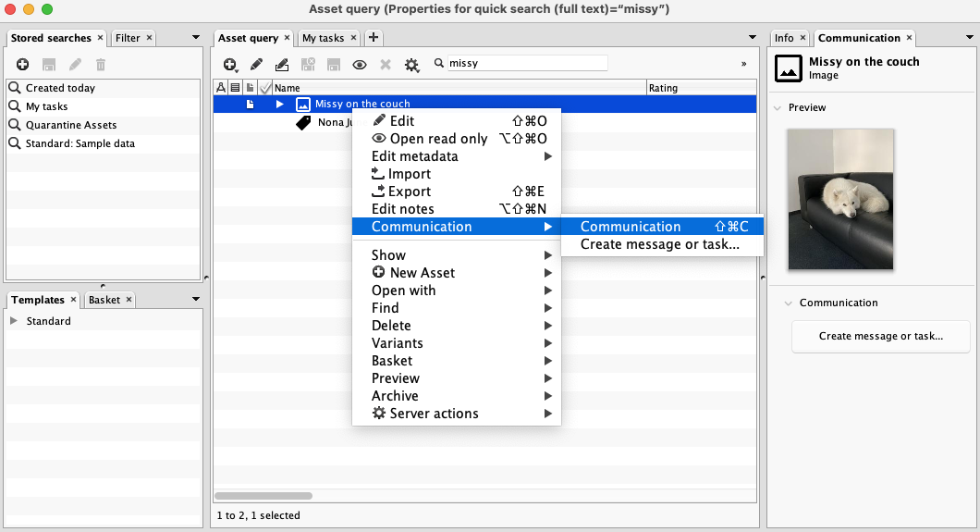Viewport: 980px width, 532px height.
Task: Click the quick search field containing missy
Action: point(526,63)
